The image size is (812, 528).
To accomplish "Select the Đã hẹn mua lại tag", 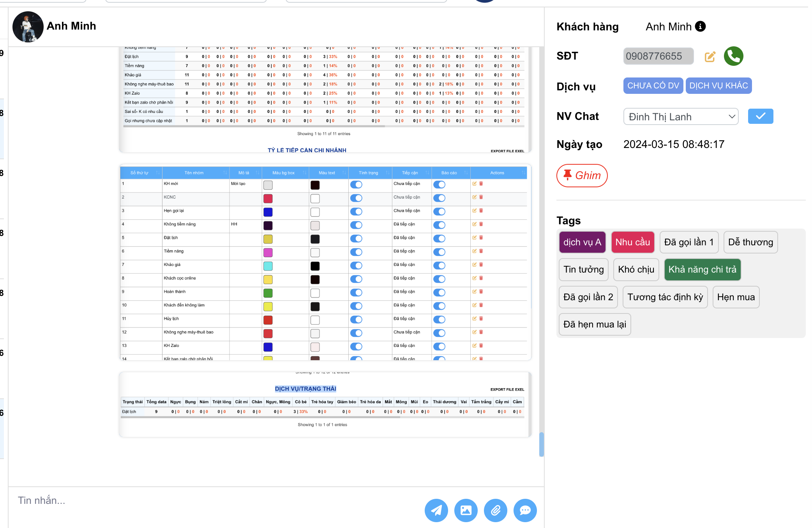I will (595, 324).
